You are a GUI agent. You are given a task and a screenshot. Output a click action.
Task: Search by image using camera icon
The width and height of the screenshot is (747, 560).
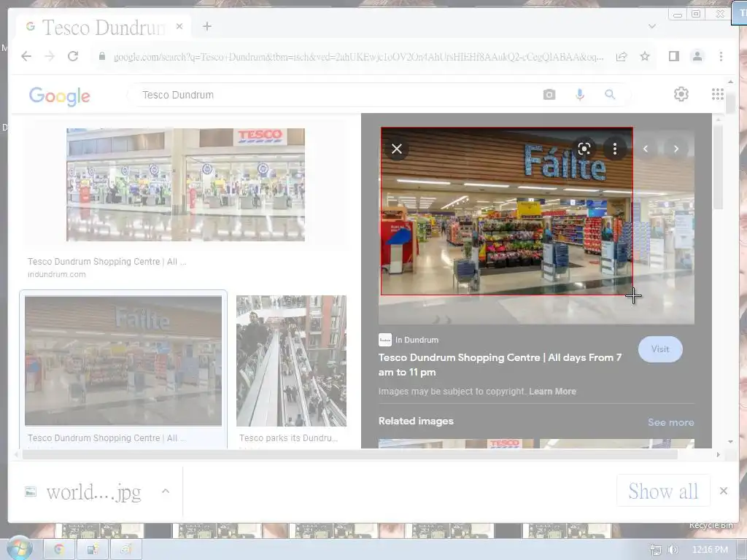[x=549, y=94]
